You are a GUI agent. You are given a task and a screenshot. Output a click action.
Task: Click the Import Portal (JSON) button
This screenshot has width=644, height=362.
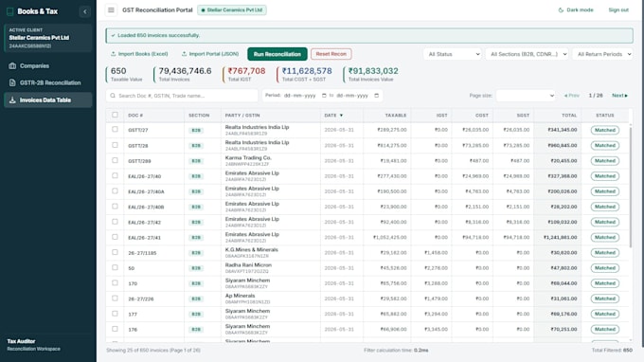pyautogui.click(x=210, y=54)
